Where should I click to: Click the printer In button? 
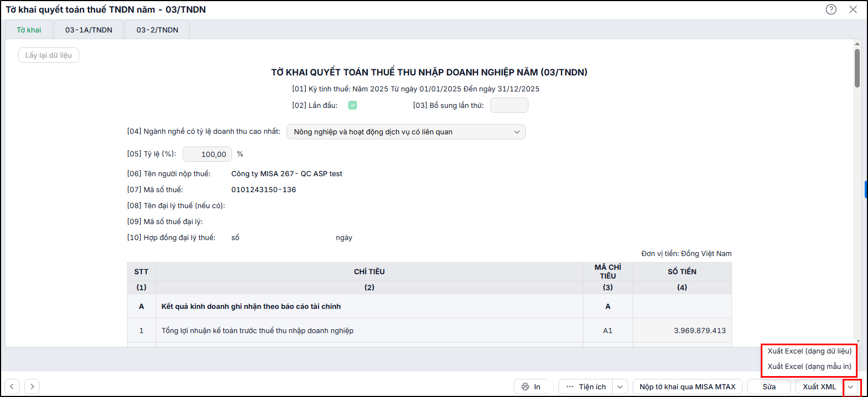[531, 387]
